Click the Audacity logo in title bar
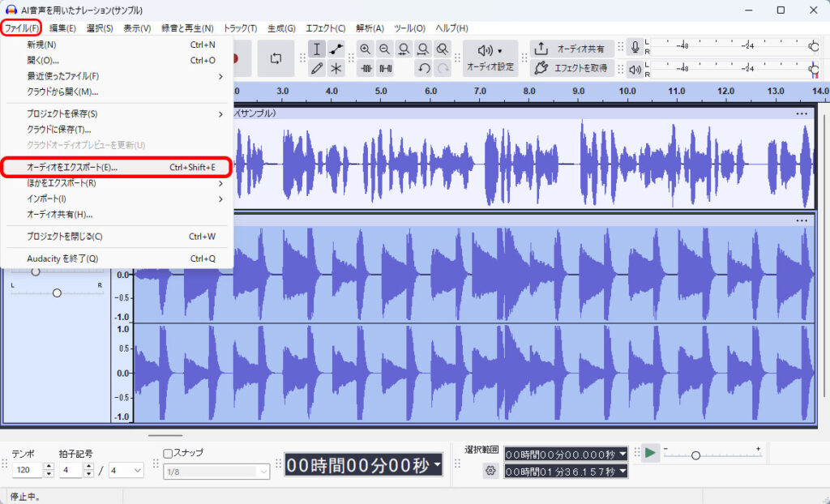 click(11, 10)
